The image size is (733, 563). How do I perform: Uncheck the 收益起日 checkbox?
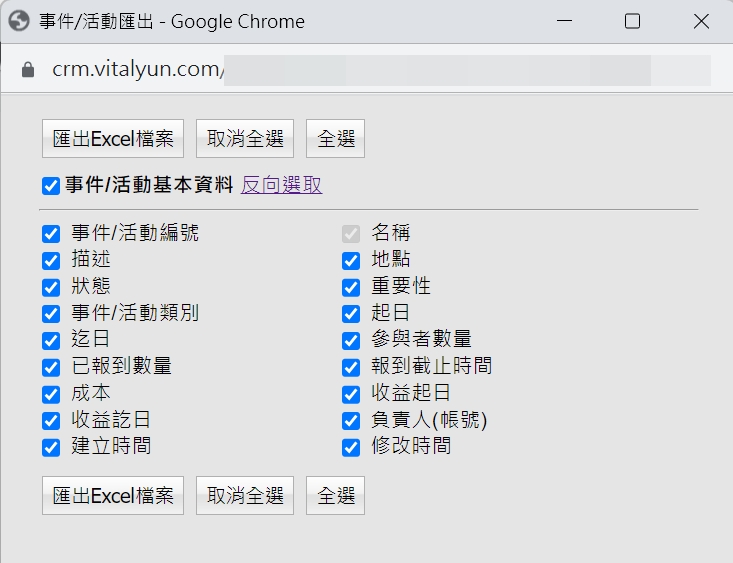tap(351, 394)
